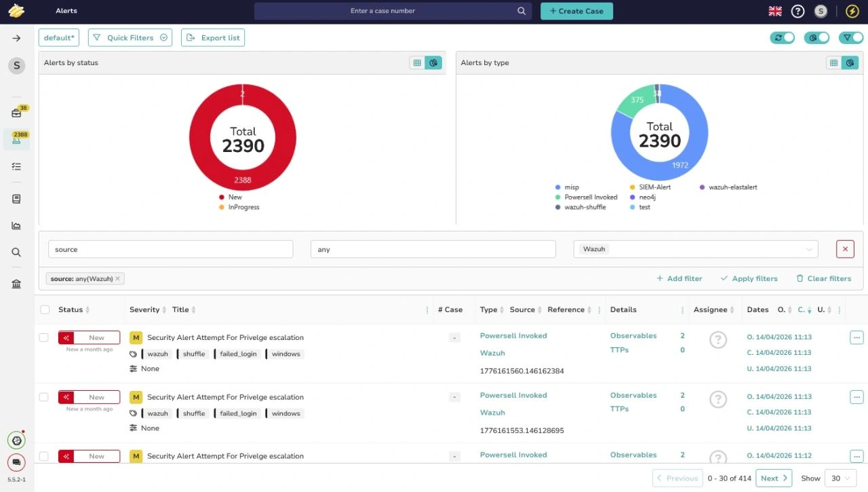The height and width of the screenshot is (492, 868).
Task: Open the Alerts sidebar icon with badge 2388
Action: click(x=17, y=139)
